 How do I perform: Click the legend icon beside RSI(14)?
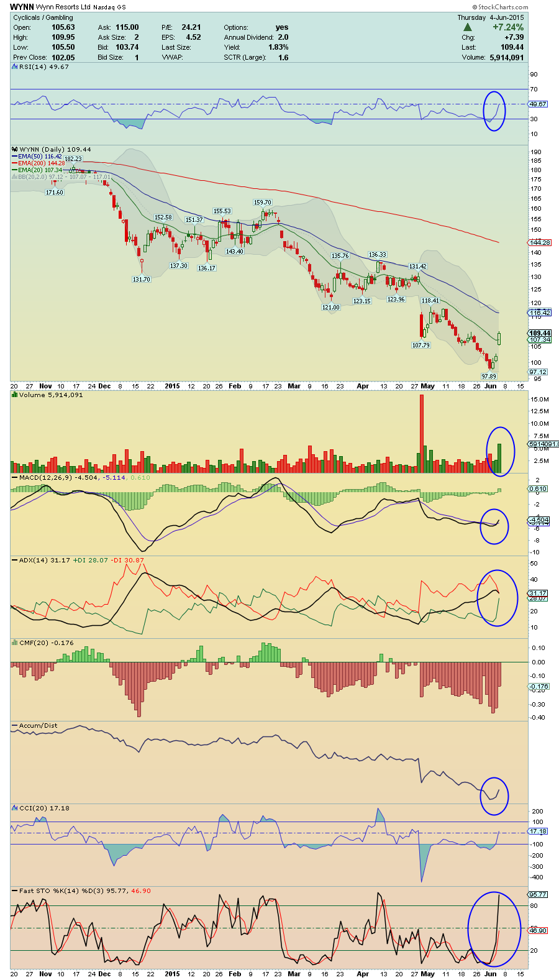[x=15, y=66]
